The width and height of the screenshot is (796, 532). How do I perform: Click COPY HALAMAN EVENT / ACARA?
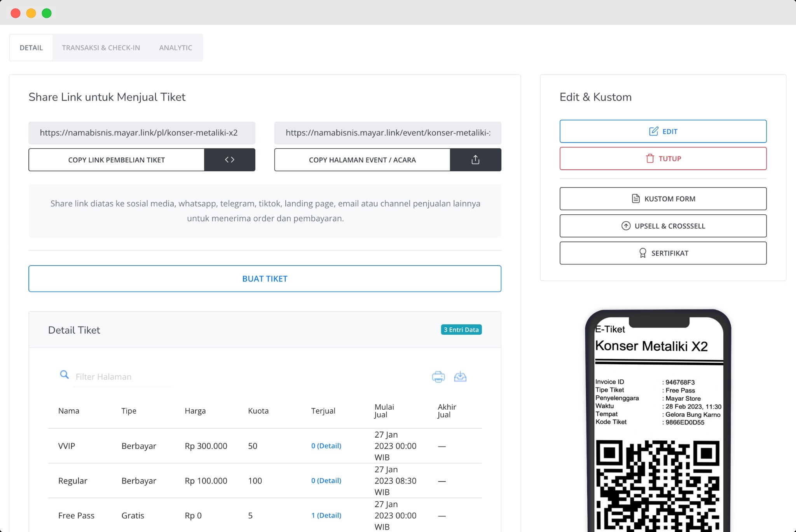tap(362, 160)
